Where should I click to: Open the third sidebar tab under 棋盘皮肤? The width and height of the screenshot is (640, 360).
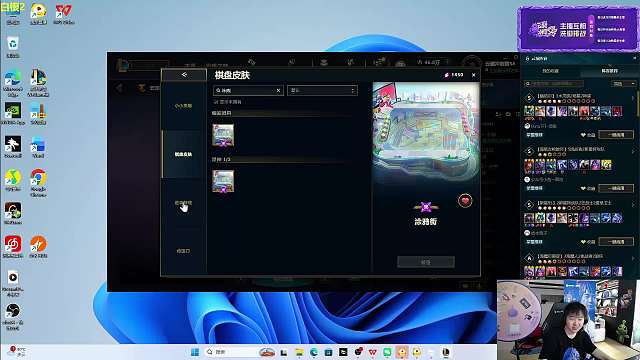click(x=183, y=203)
